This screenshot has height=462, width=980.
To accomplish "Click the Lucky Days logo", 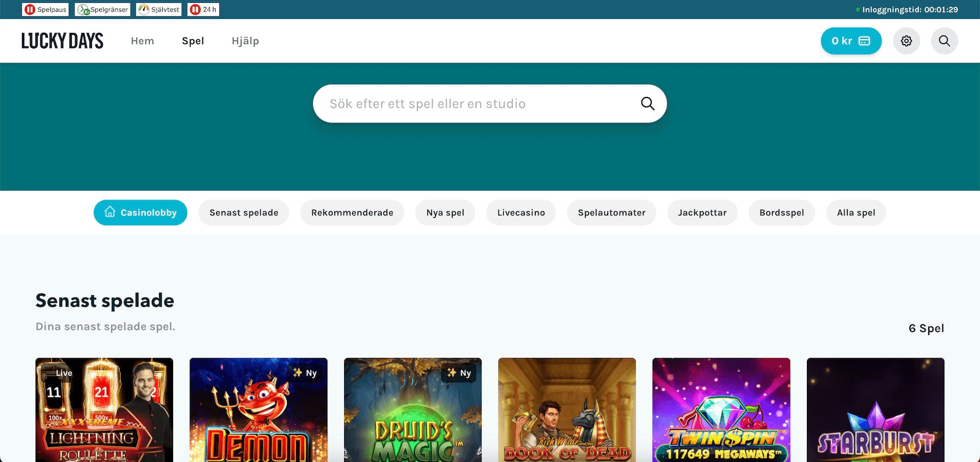I will [62, 41].
